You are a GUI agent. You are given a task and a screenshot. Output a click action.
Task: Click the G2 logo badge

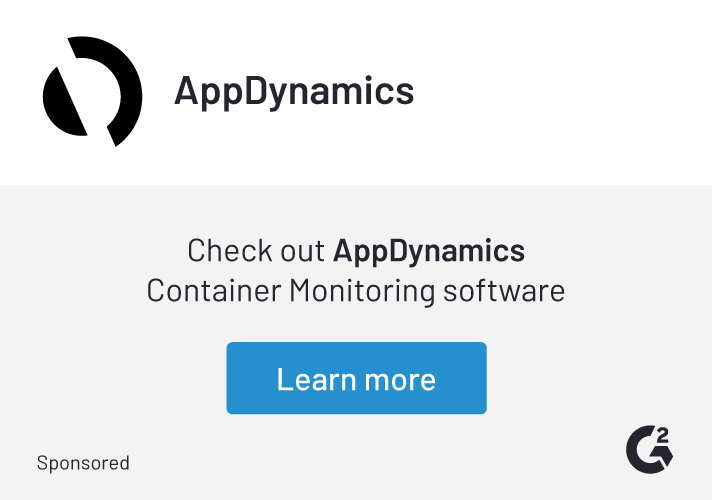point(649,448)
